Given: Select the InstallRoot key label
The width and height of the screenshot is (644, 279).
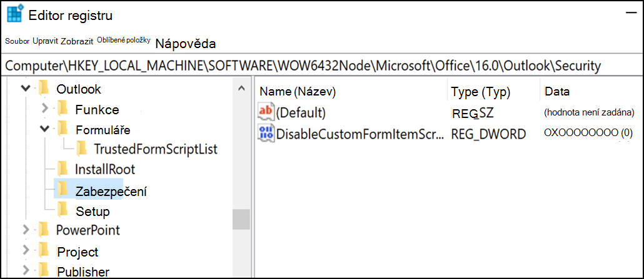Looking at the screenshot, I should [x=105, y=169].
